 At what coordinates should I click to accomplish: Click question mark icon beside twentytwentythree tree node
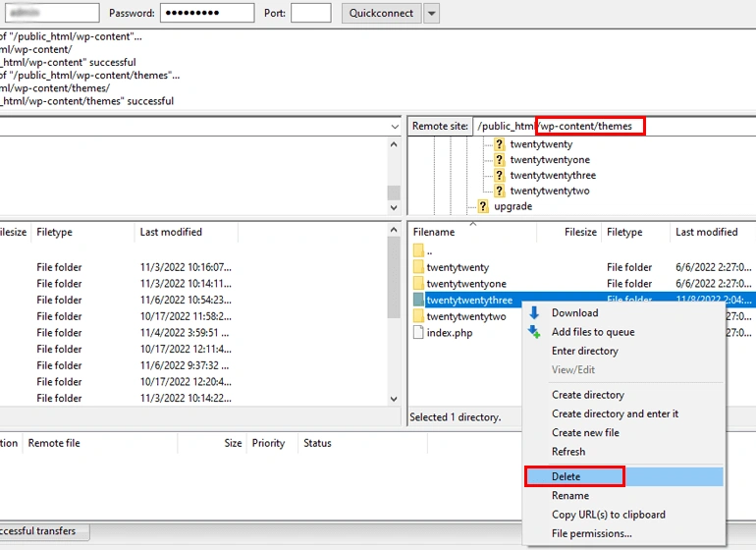(x=500, y=175)
